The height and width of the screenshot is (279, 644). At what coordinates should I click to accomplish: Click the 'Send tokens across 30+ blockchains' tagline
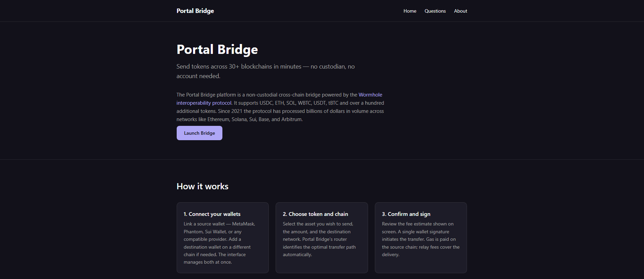click(265, 71)
